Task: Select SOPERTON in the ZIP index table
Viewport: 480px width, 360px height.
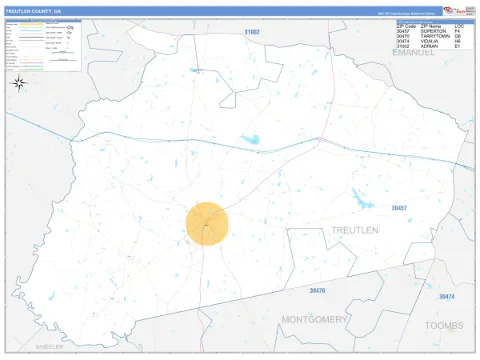Action: 433,31
